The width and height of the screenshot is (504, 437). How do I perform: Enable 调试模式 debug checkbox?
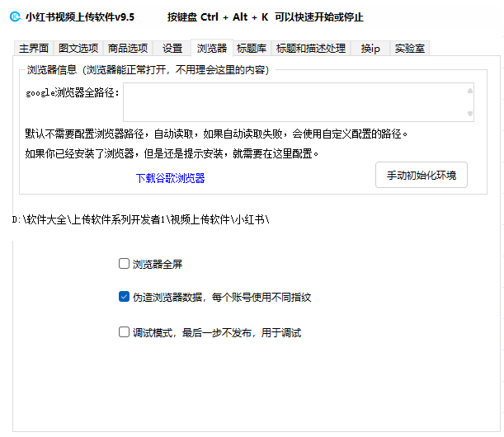(x=124, y=332)
